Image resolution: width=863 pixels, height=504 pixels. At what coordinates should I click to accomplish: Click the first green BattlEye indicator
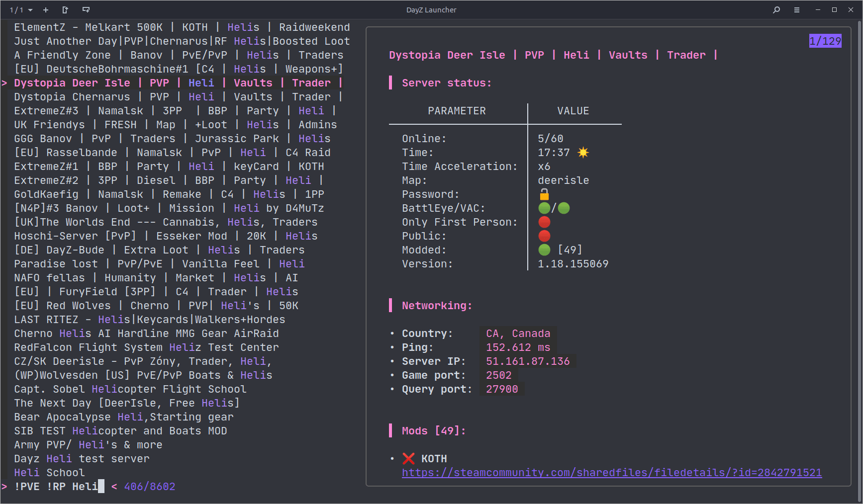coord(544,208)
